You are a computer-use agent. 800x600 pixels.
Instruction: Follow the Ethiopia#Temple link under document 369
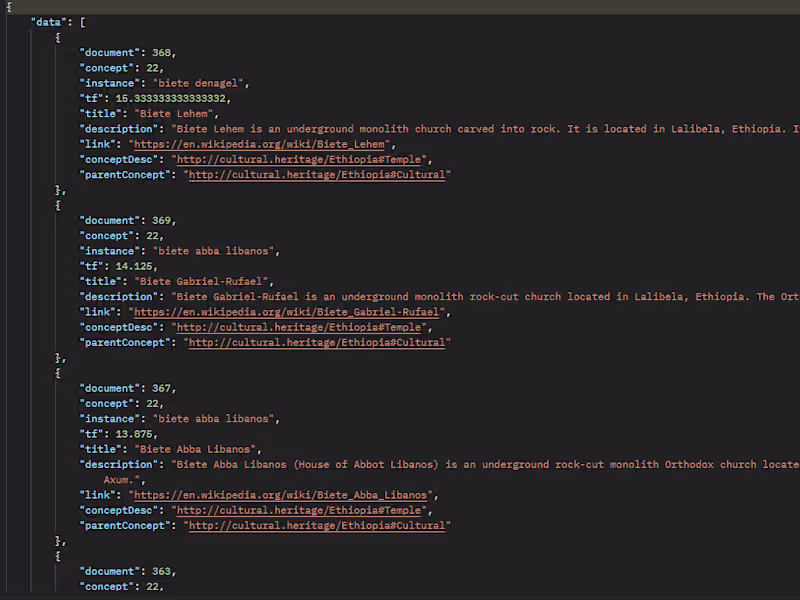[x=302, y=327]
